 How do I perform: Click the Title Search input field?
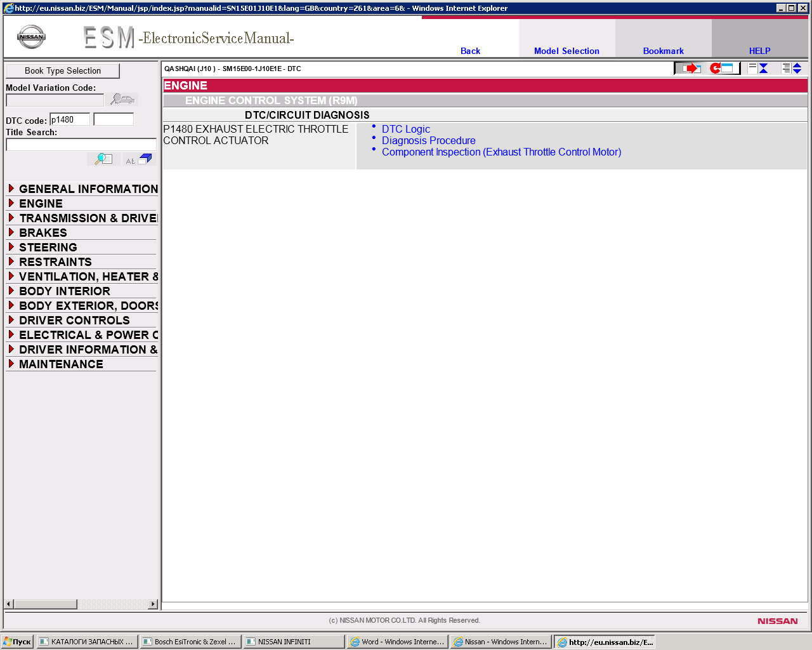(81, 145)
